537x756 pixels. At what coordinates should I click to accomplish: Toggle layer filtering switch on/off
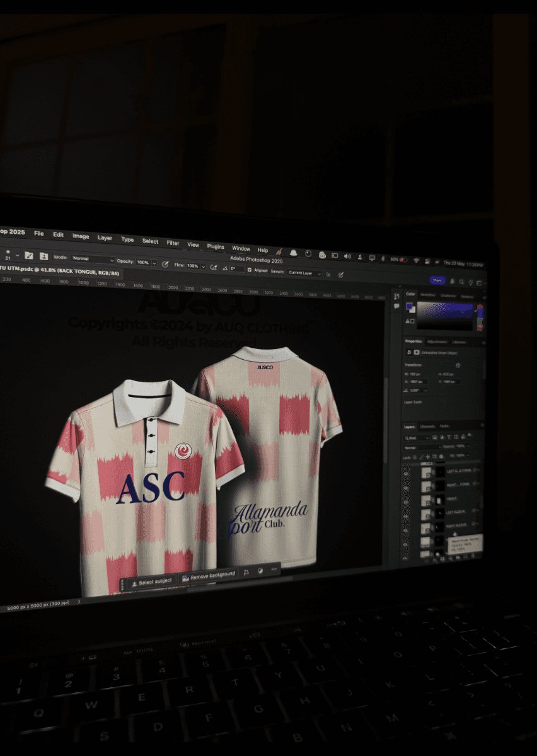470,435
